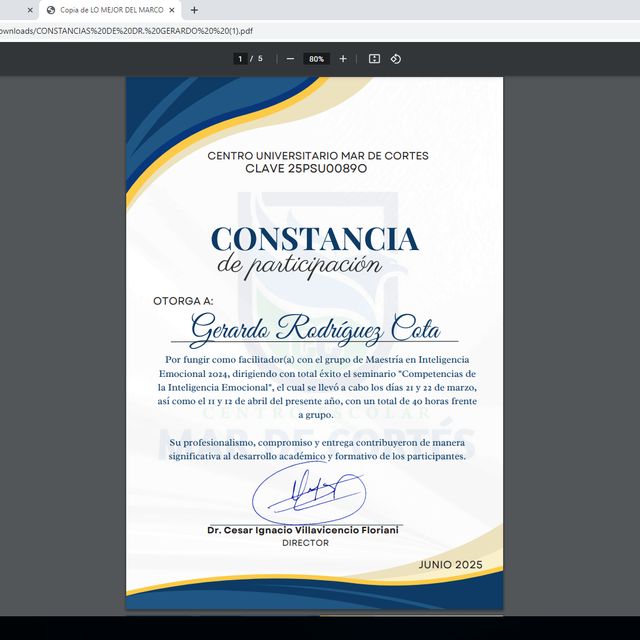Click the rotate document icon
640x640 pixels.
coord(396,59)
